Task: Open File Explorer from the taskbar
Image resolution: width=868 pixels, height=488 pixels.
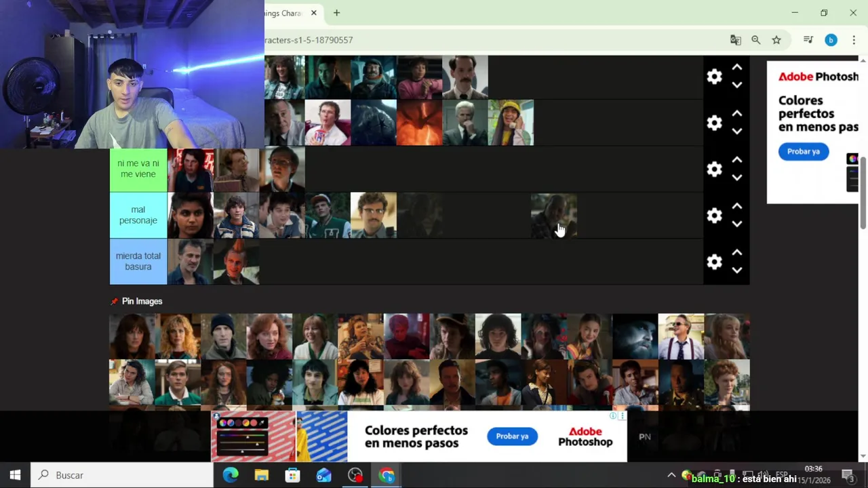Action: pyautogui.click(x=262, y=475)
